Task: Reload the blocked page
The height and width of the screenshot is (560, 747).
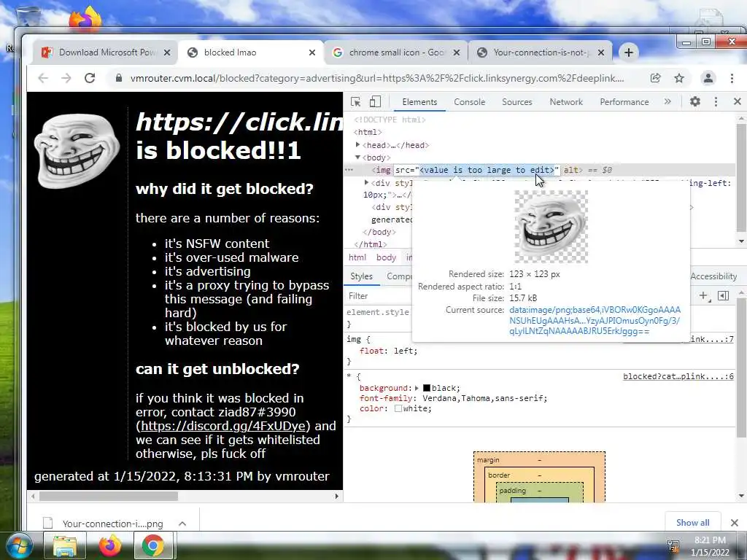Action: pos(90,78)
